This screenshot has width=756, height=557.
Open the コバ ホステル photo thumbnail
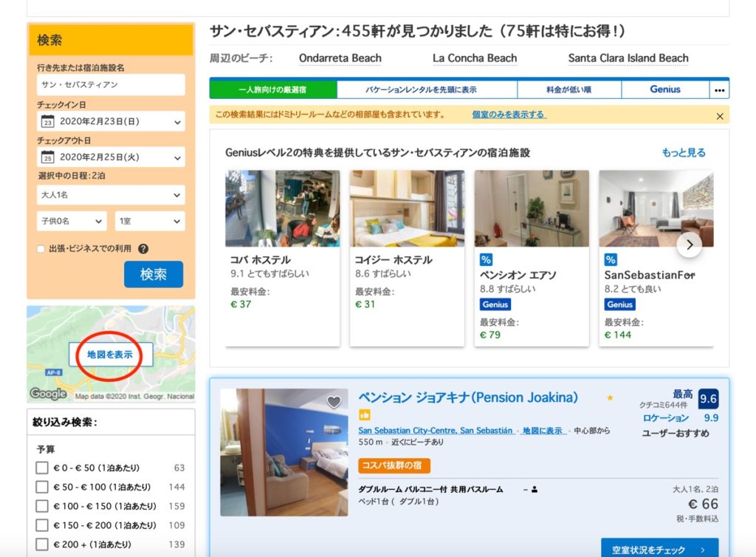pos(283,208)
